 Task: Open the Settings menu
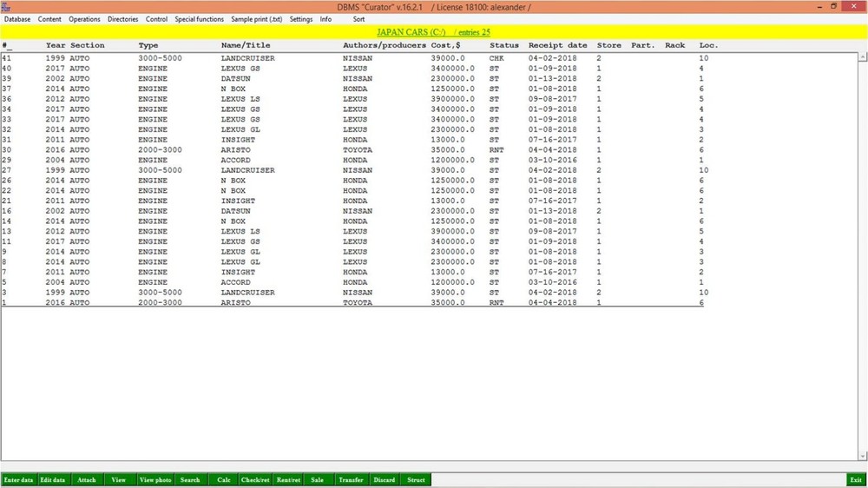point(300,19)
